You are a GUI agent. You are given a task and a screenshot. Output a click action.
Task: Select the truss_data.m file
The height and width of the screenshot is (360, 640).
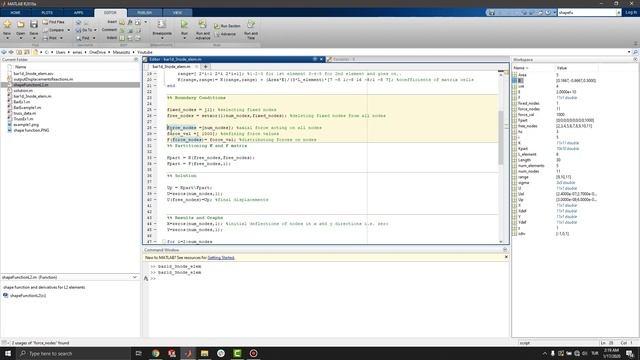coord(24,113)
